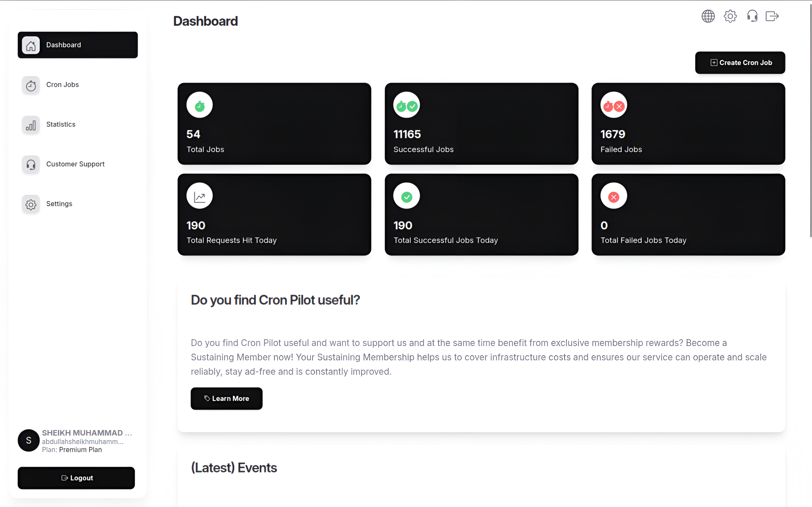The height and width of the screenshot is (507, 812).
Task: Click the Total Successful Jobs Today check icon
Action: 406,196
